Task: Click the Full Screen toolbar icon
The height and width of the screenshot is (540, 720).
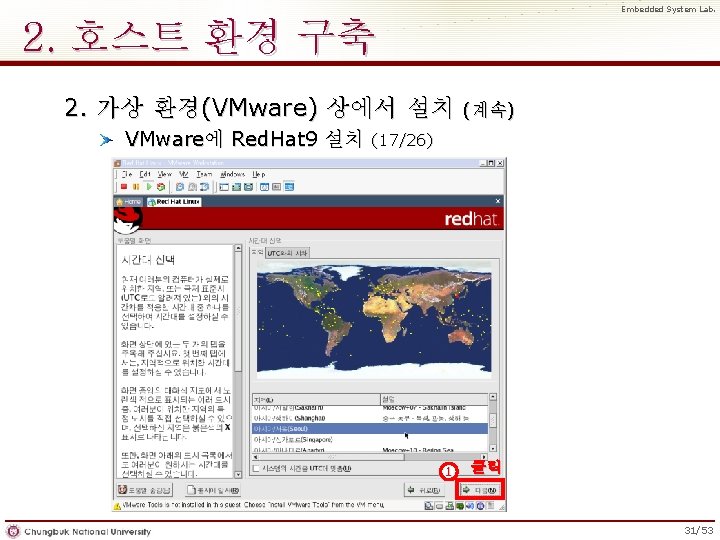Action: pyautogui.click(x=248, y=187)
